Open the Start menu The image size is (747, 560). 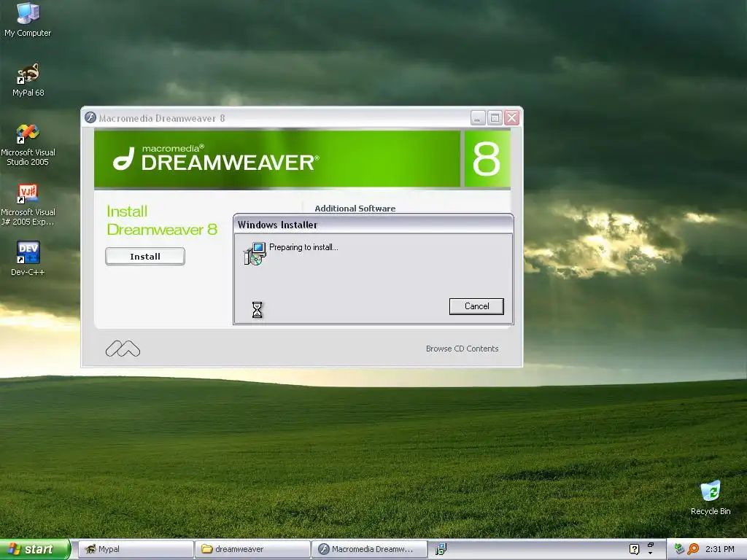pos(35,549)
